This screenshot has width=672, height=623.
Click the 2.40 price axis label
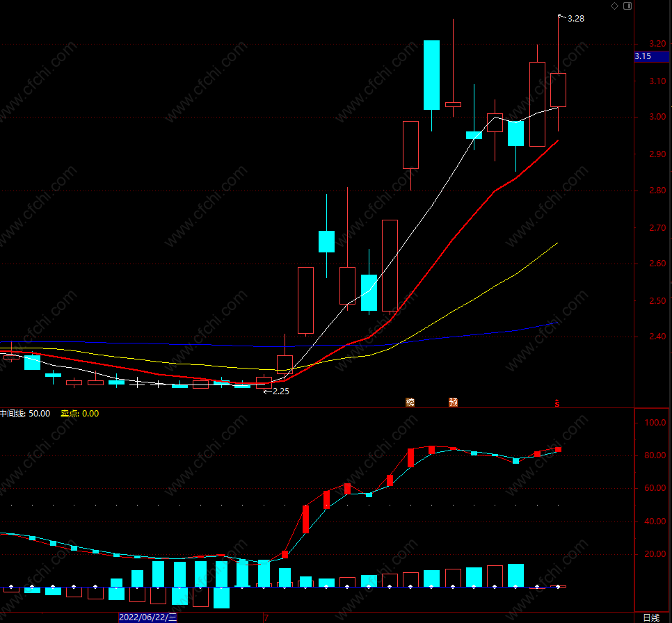pyautogui.click(x=657, y=337)
